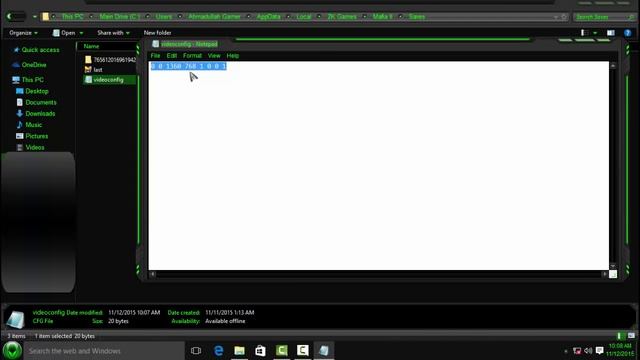The width and height of the screenshot is (640, 360).
Task: Expand the address bar history dropdown
Action: [556, 17]
